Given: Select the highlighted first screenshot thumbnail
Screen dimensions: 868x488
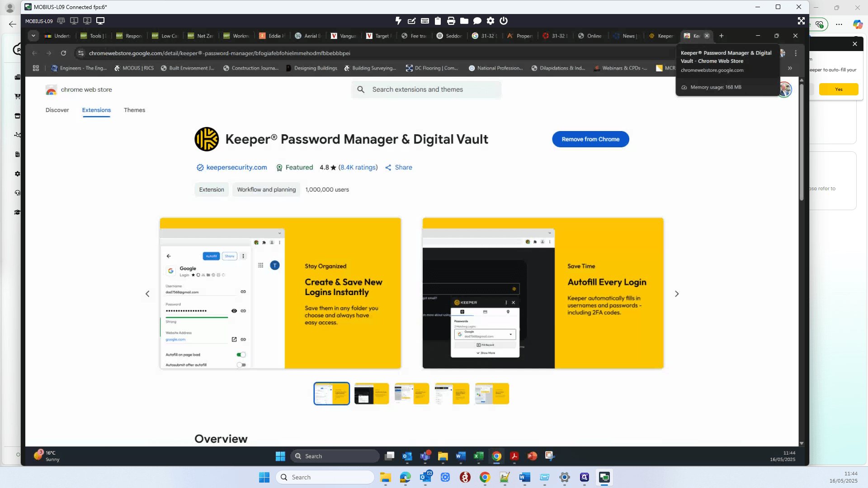Looking at the screenshot, I should pos(332,394).
